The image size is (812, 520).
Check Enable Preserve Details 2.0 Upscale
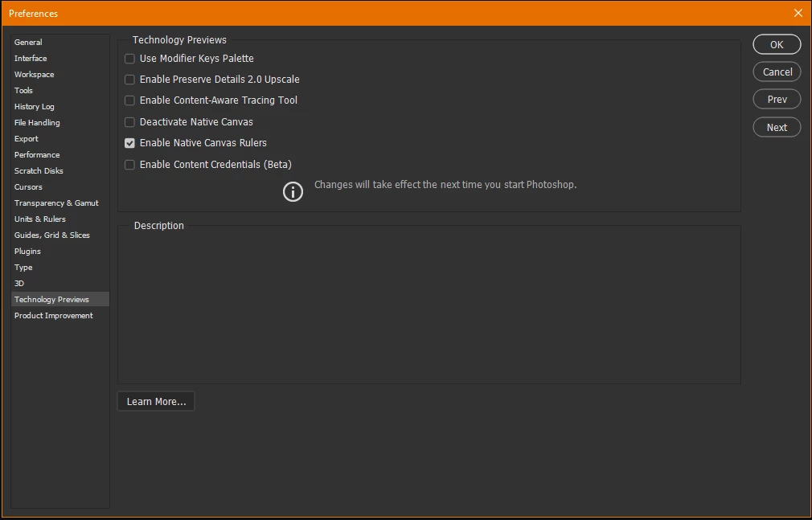129,80
